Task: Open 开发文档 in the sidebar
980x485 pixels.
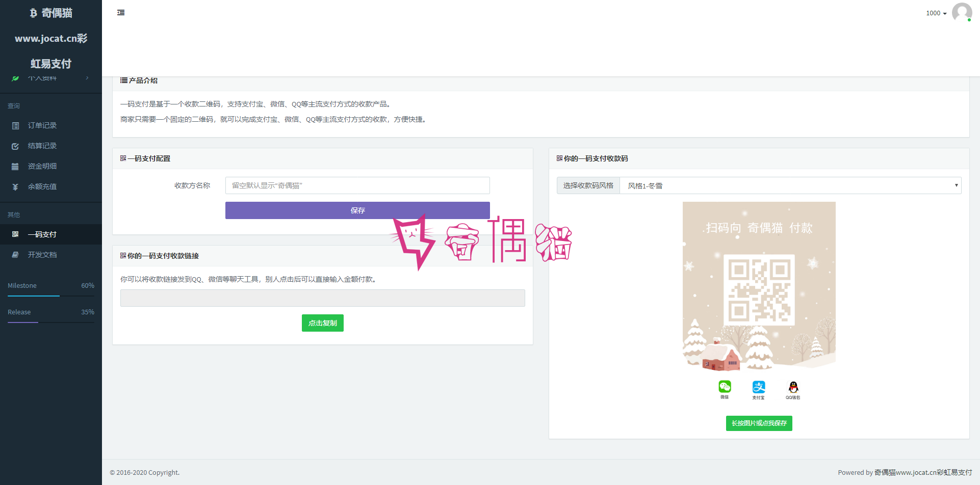Action: (51, 255)
